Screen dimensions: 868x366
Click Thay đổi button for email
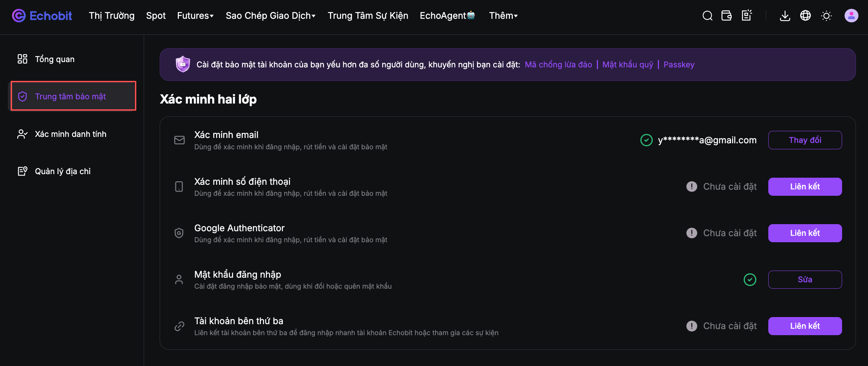(x=805, y=140)
